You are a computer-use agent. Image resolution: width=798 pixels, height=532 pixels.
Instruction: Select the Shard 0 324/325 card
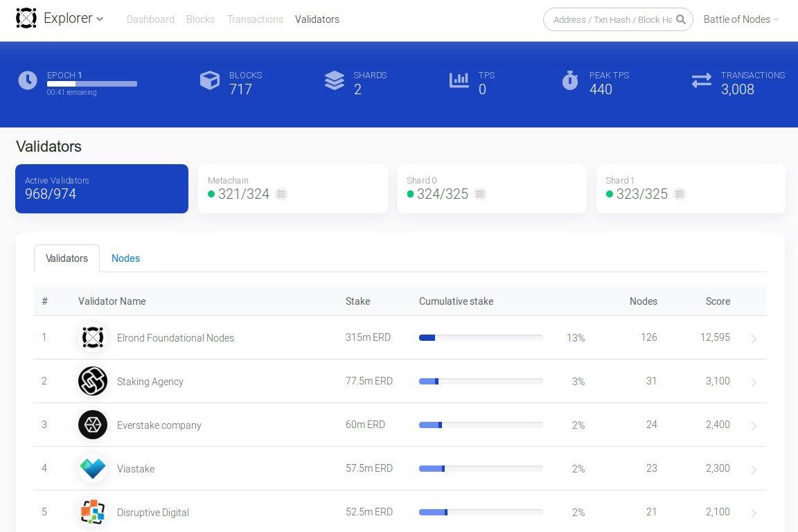click(492, 188)
